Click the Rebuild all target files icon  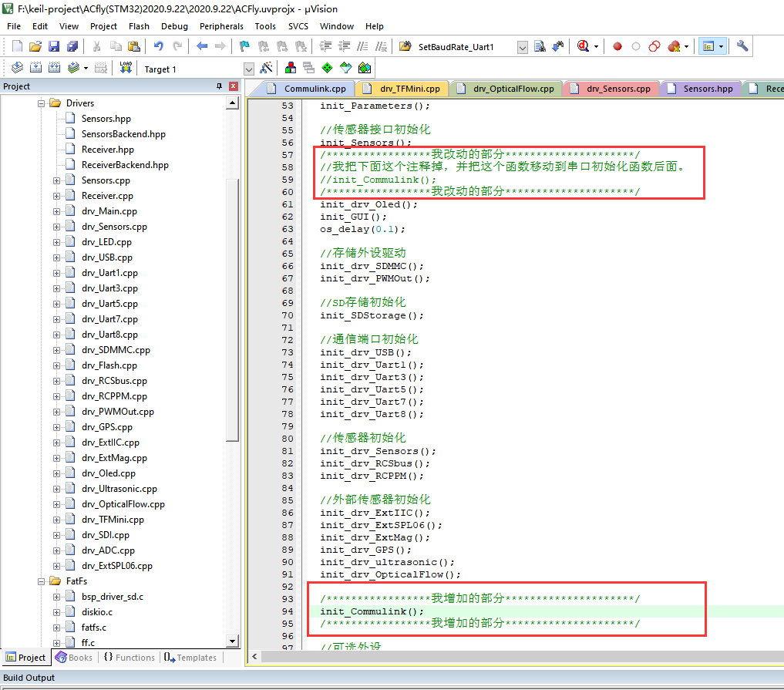click(55, 68)
